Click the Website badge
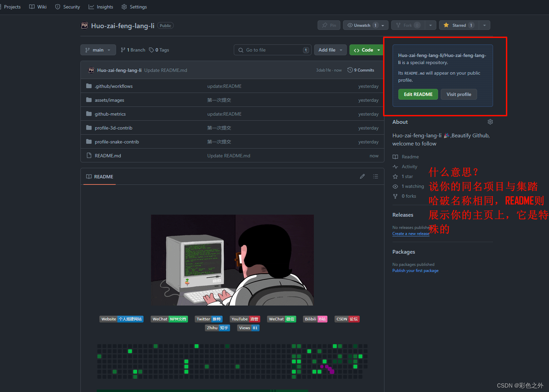The height and width of the screenshot is (392, 549). [x=121, y=319]
